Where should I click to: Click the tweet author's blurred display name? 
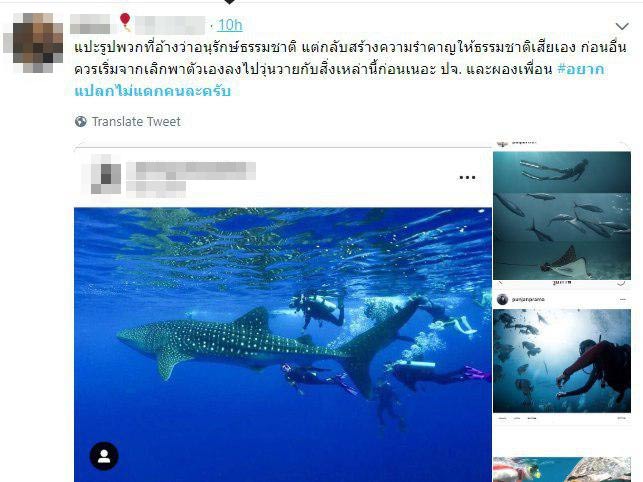(90, 25)
